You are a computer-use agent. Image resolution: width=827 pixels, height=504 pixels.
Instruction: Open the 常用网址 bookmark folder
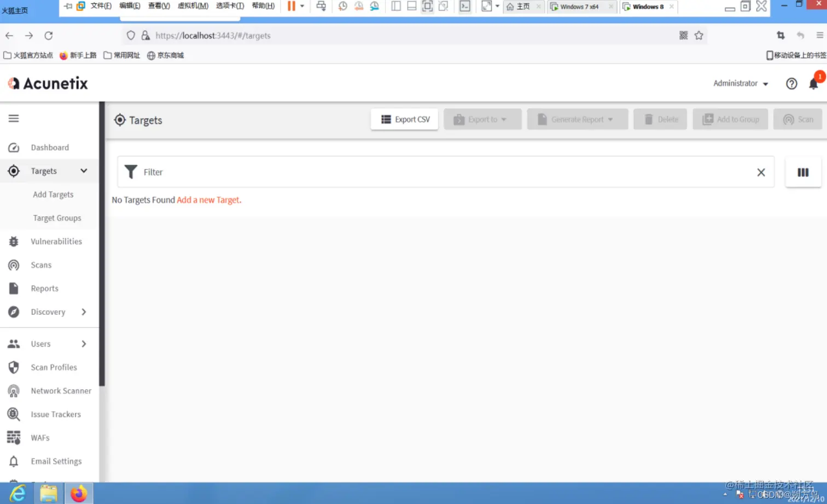tap(122, 55)
